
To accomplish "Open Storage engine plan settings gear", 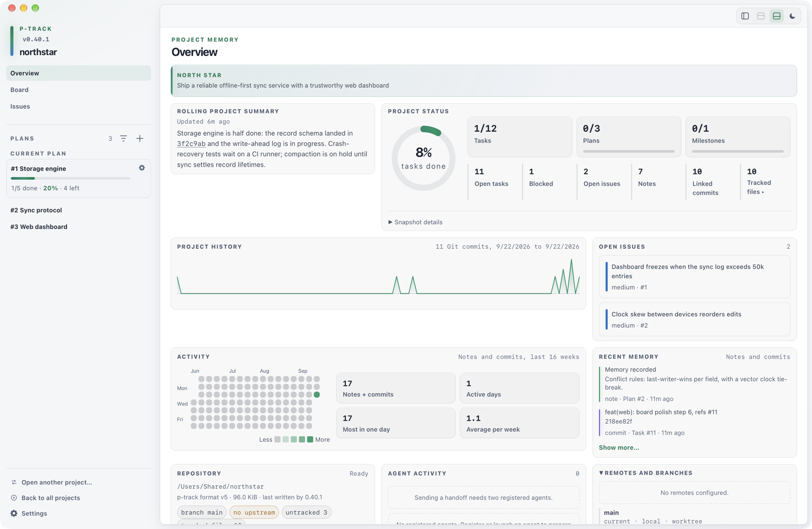I will click(x=142, y=168).
